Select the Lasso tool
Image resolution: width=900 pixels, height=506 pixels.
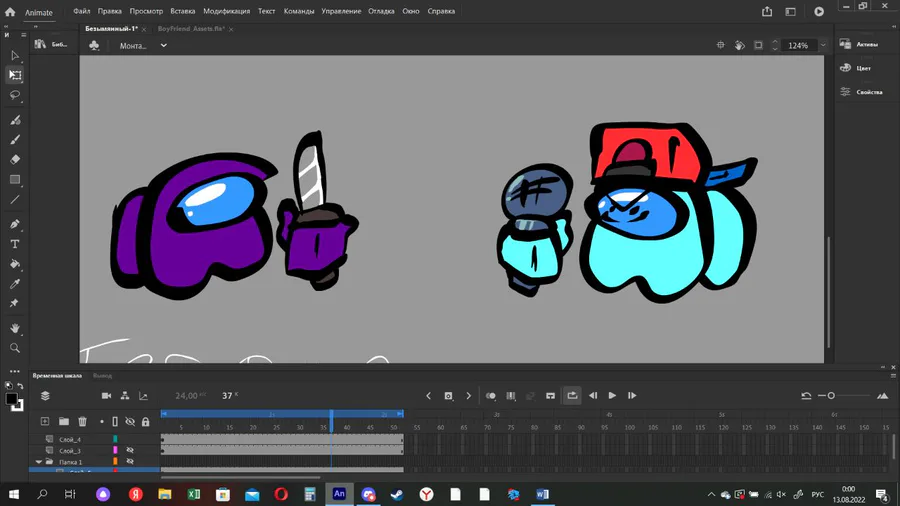15,95
